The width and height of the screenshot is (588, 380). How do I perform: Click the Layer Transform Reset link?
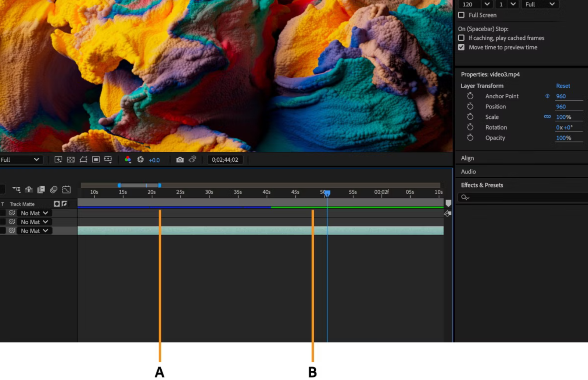pos(563,86)
